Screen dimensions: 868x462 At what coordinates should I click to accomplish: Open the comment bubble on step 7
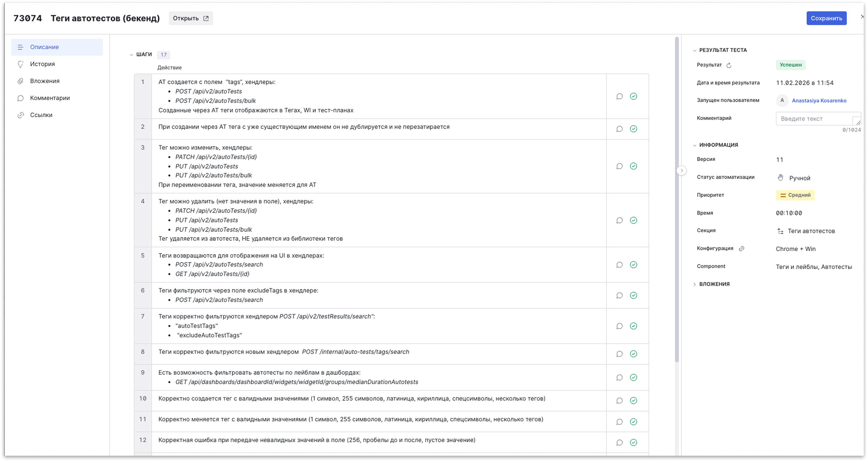click(619, 326)
